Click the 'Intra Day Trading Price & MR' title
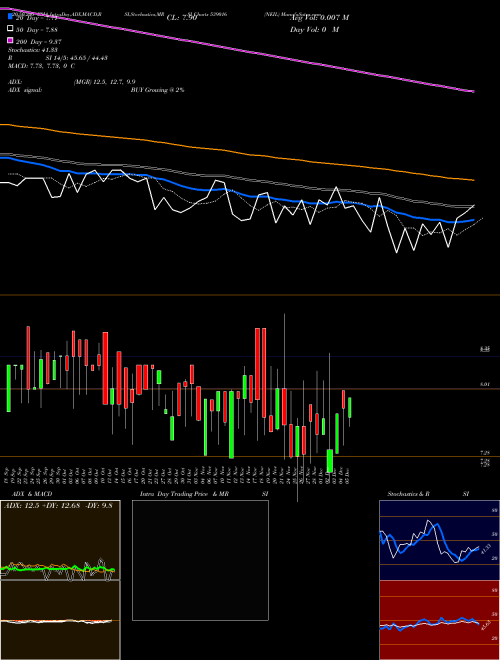This screenshot has width=500, height=660. click(184, 493)
